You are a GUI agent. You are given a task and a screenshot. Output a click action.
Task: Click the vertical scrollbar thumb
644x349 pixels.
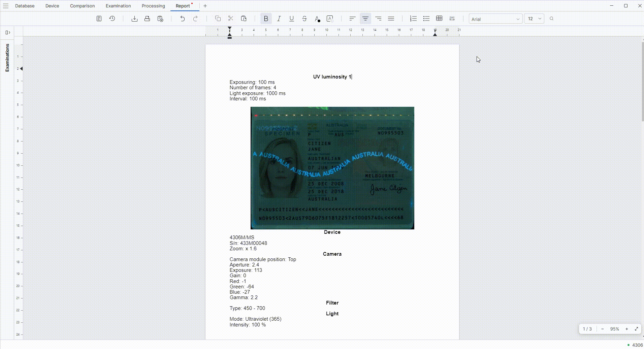point(643,82)
